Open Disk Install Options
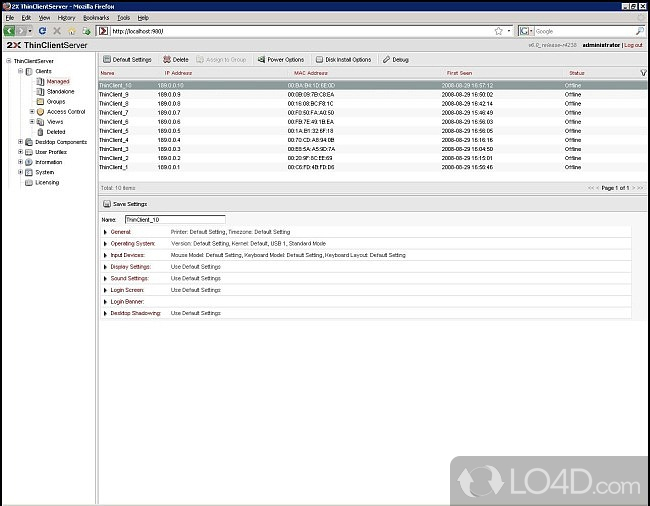This screenshot has height=506, width=650. point(343,60)
